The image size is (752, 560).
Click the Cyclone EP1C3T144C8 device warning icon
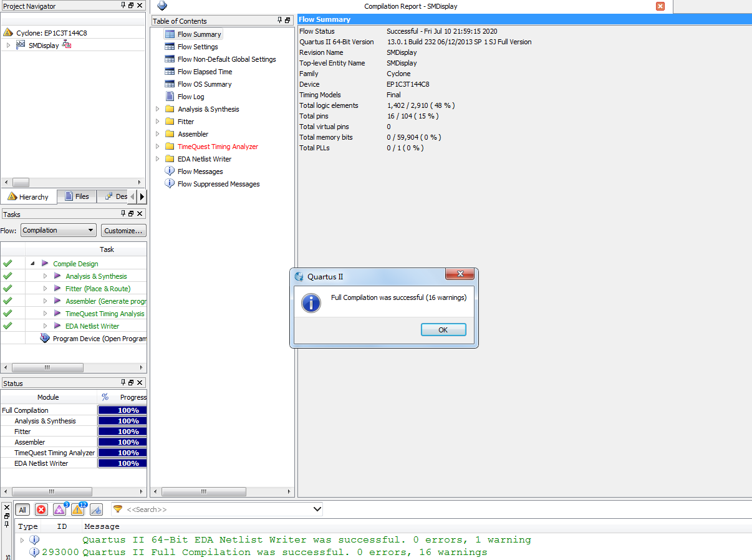coord(8,32)
